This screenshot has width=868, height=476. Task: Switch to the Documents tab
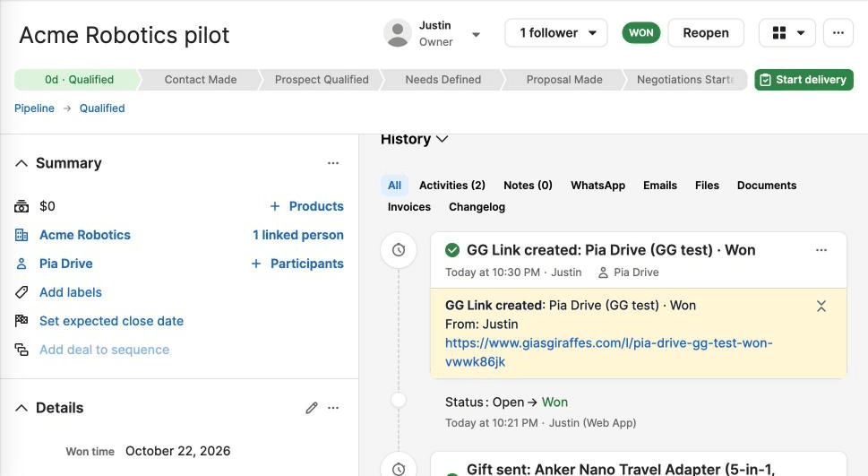point(767,186)
